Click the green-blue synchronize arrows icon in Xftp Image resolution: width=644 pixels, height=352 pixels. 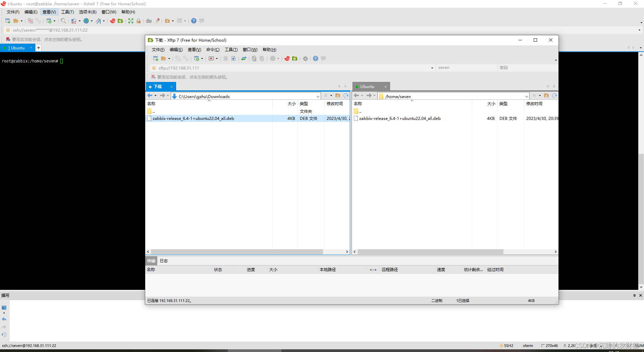pos(244,58)
